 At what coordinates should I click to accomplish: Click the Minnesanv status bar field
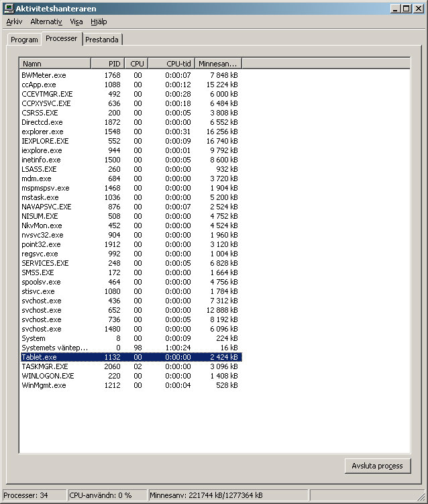(228, 495)
